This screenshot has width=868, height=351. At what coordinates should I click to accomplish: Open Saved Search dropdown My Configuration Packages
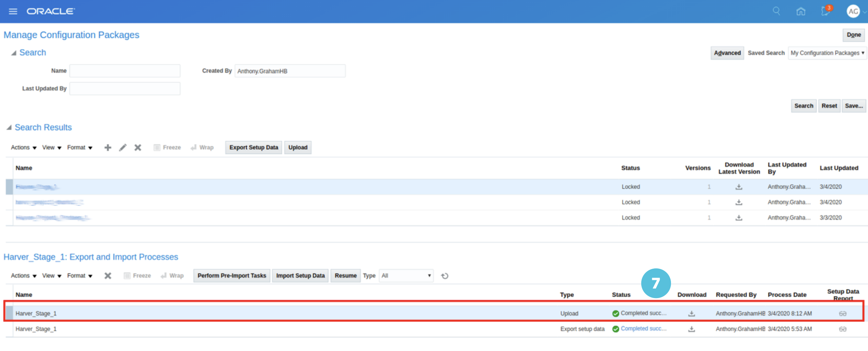[827, 53]
